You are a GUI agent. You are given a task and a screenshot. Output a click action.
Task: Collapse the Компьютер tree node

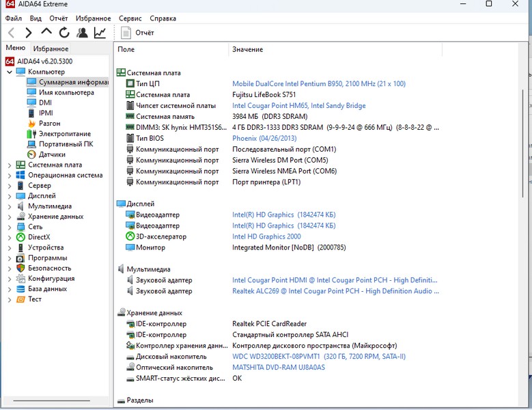point(9,72)
